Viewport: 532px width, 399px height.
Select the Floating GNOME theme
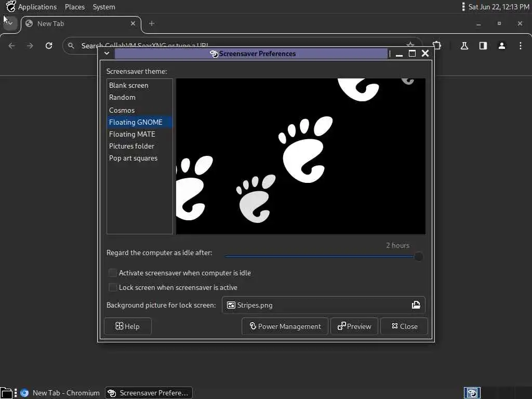pos(139,122)
